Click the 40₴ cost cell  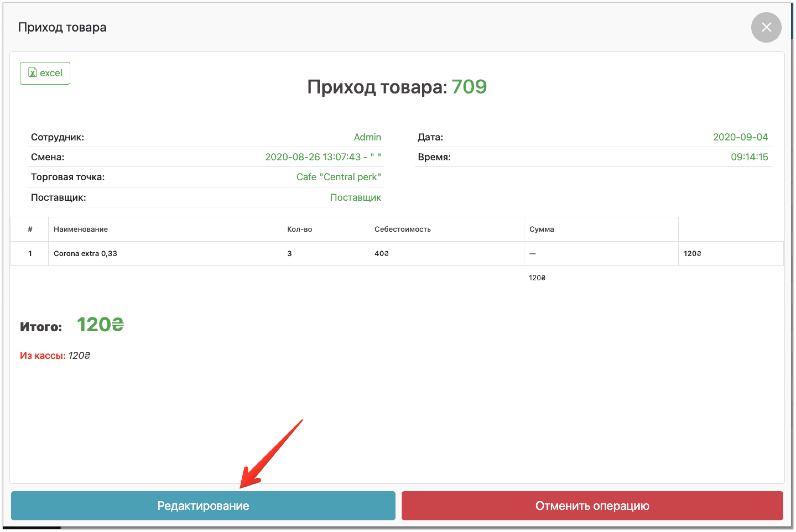pos(381,254)
